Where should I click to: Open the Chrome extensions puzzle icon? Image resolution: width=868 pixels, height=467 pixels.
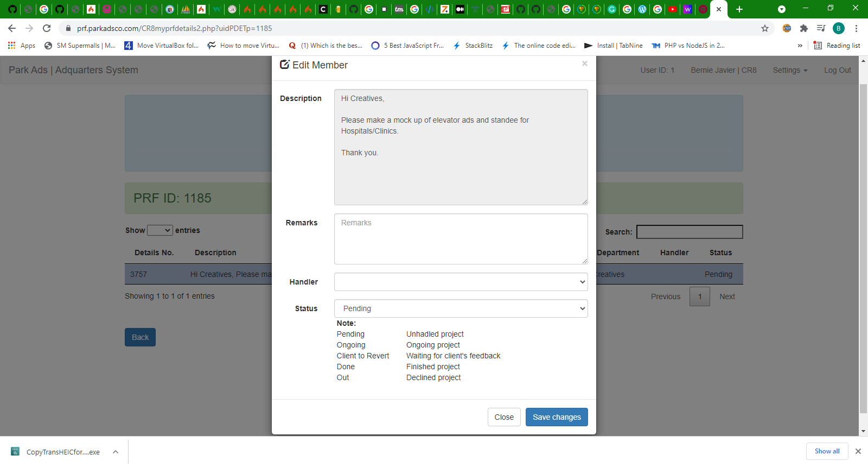pos(804,28)
